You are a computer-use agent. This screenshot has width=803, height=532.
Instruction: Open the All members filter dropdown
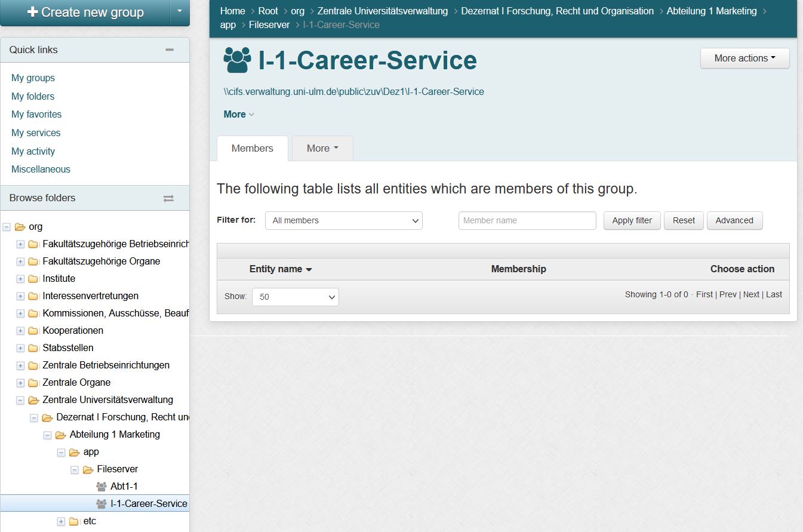pos(344,220)
